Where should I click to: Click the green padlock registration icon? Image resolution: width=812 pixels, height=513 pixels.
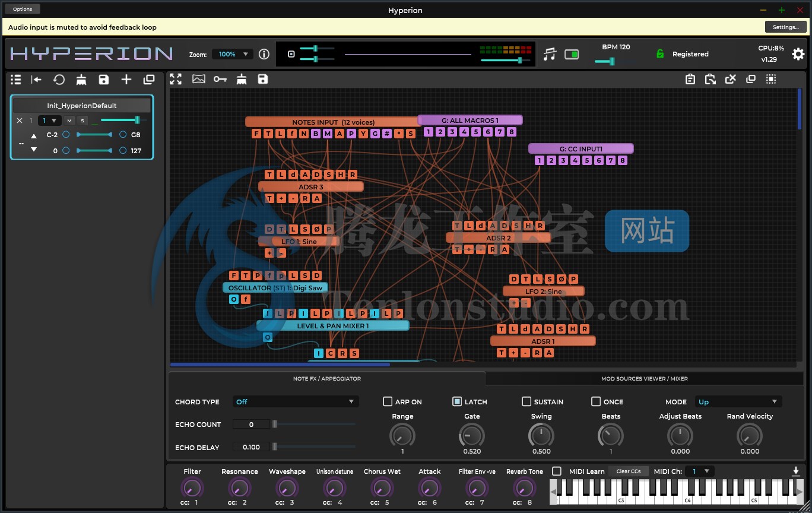click(x=660, y=54)
